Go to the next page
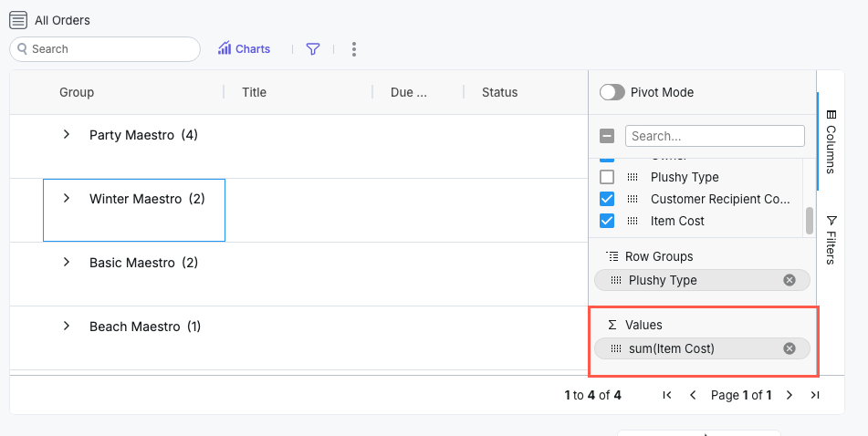 790,395
